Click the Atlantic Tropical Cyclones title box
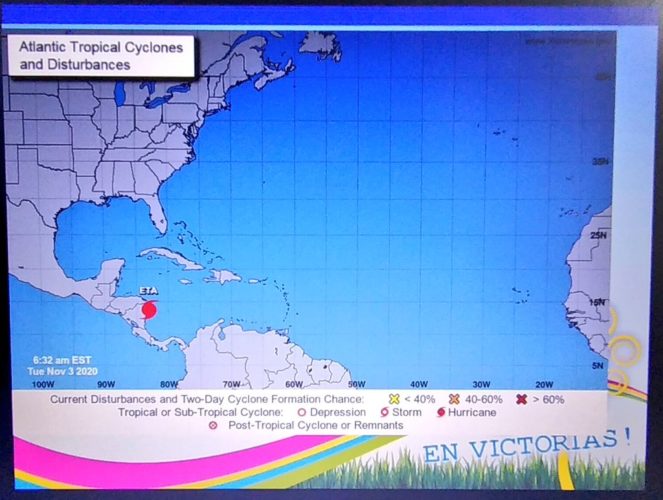Screen dimensions: 663x500 pyautogui.click(x=98, y=56)
